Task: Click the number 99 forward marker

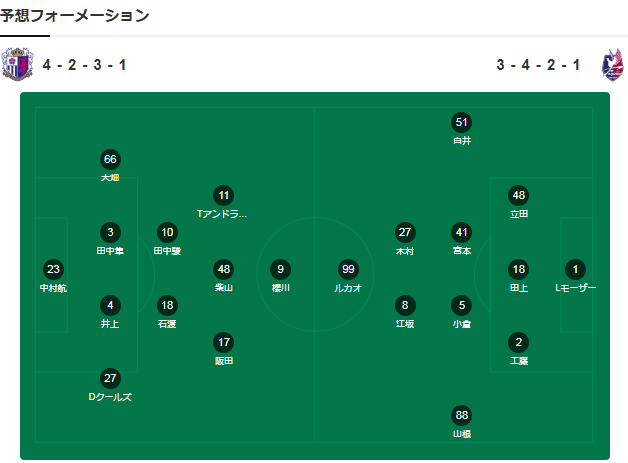Action: pos(348,269)
